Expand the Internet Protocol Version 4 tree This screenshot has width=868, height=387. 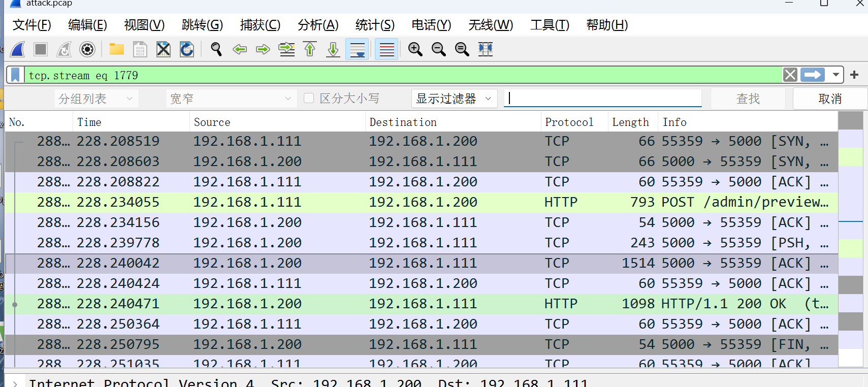point(15,383)
